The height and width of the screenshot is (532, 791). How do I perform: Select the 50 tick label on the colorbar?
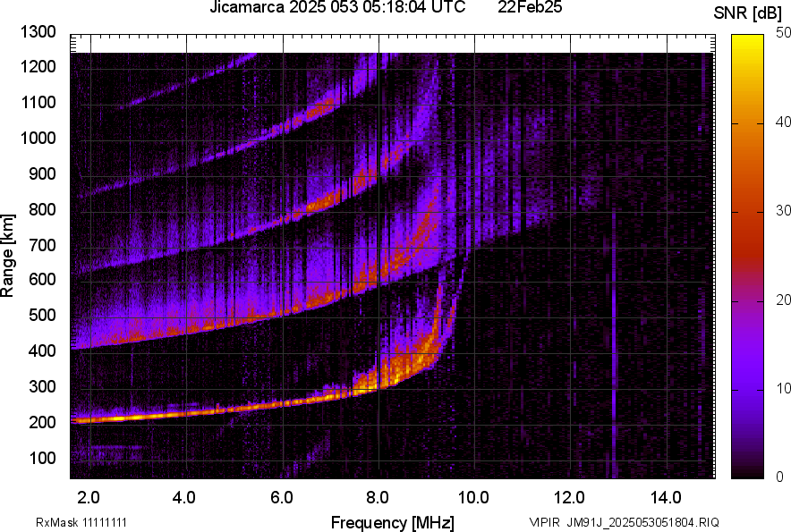click(x=784, y=33)
